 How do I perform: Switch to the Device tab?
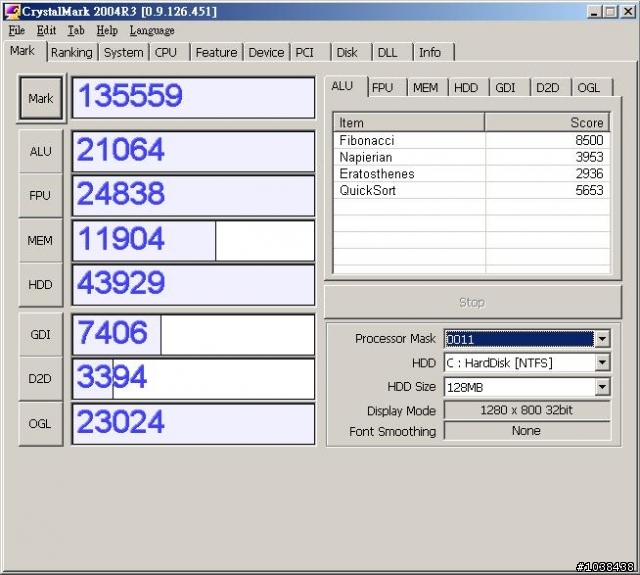[266, 53]
